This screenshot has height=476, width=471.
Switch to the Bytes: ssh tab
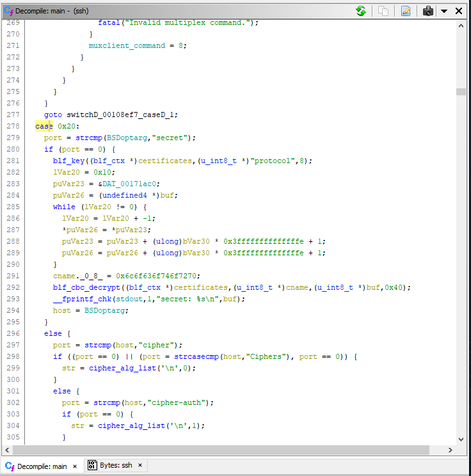pos(116,465)
